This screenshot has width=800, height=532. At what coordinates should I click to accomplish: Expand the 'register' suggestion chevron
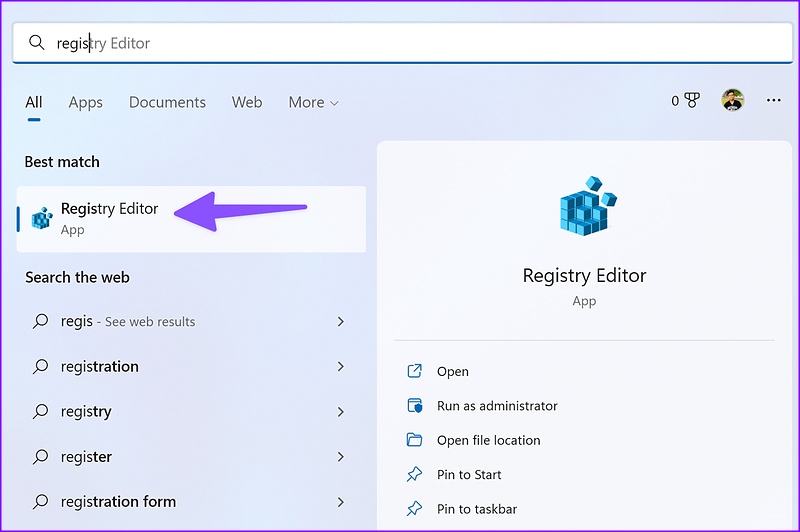coord(340,457)
